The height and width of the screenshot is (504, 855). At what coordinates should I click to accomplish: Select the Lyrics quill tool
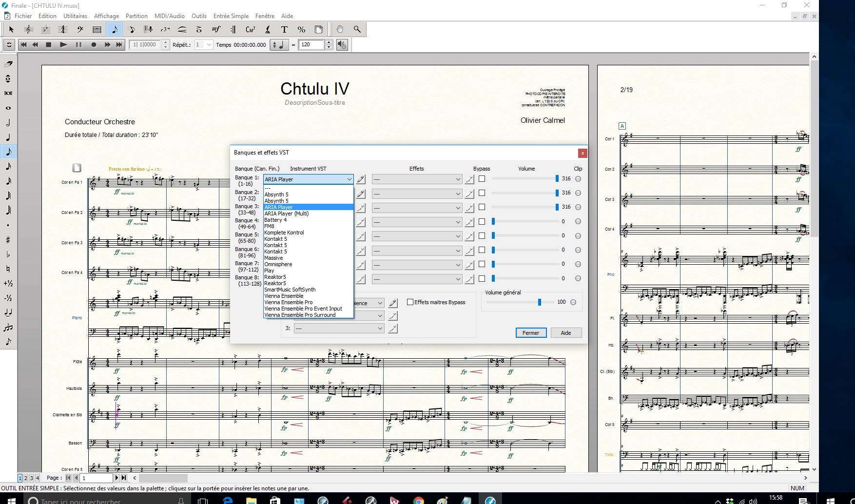268,29
